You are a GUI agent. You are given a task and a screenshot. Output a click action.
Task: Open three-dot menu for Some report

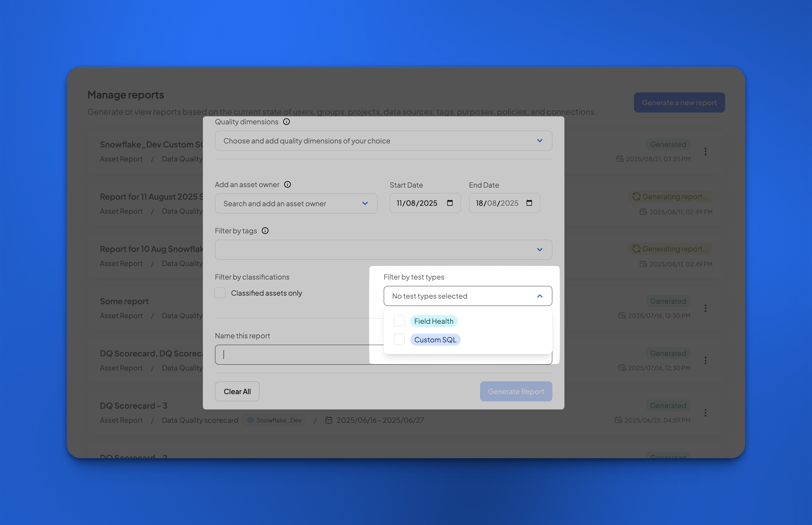pyautogui.click(x=705, y=308)
